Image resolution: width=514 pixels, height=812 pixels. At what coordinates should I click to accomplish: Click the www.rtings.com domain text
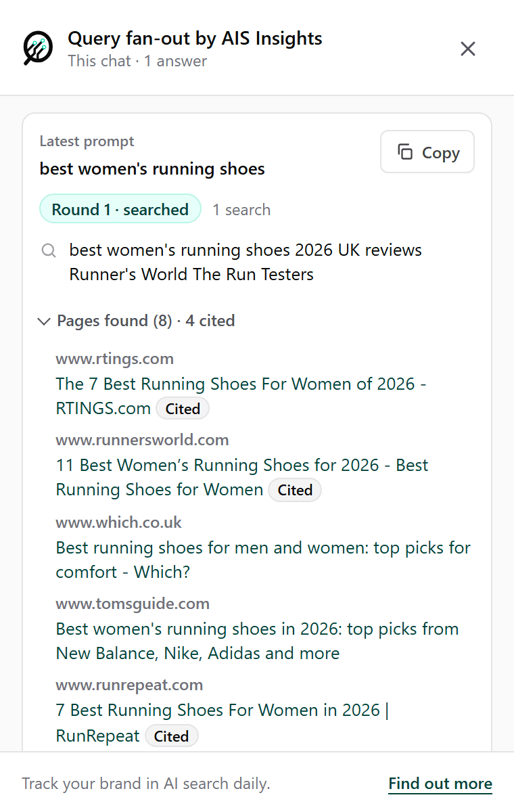(x=114, y=359)
